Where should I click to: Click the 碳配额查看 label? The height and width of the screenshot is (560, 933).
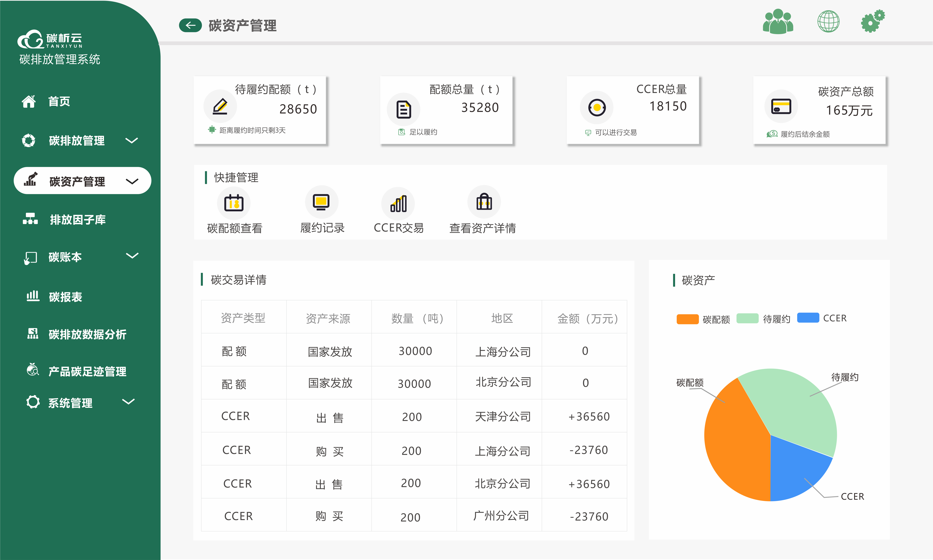(x=235, y=228)
